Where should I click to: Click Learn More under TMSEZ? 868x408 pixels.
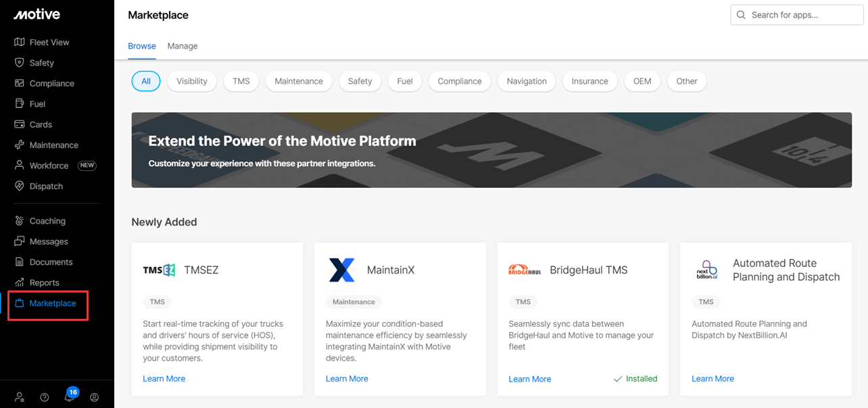click(164, 379)
